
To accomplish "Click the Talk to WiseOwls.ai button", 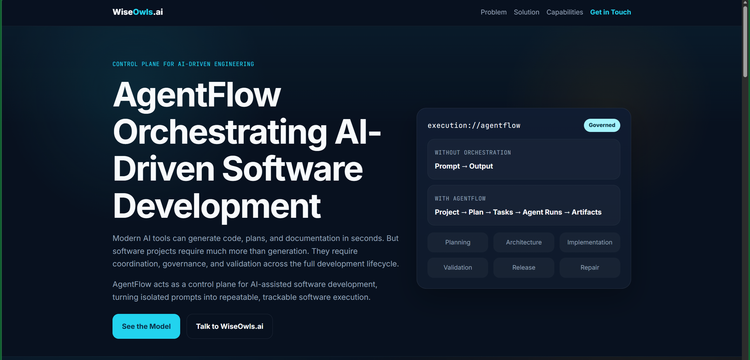I will (230, 327).
